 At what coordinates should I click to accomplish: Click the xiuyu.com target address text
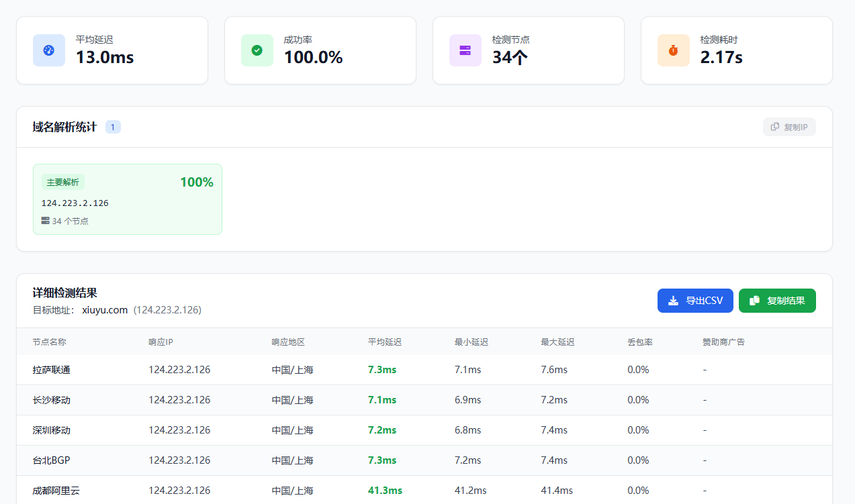105,310
